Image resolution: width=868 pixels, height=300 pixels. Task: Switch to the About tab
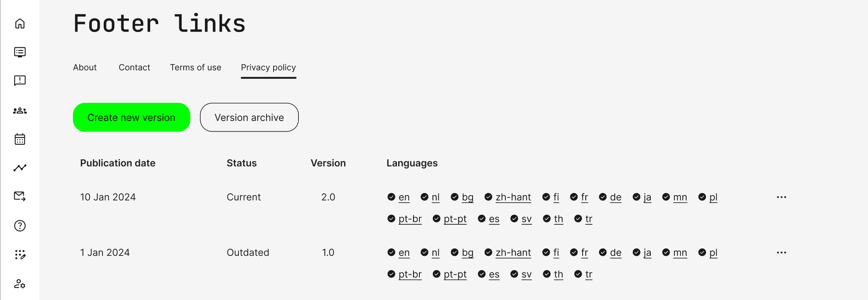pos(85,67)
